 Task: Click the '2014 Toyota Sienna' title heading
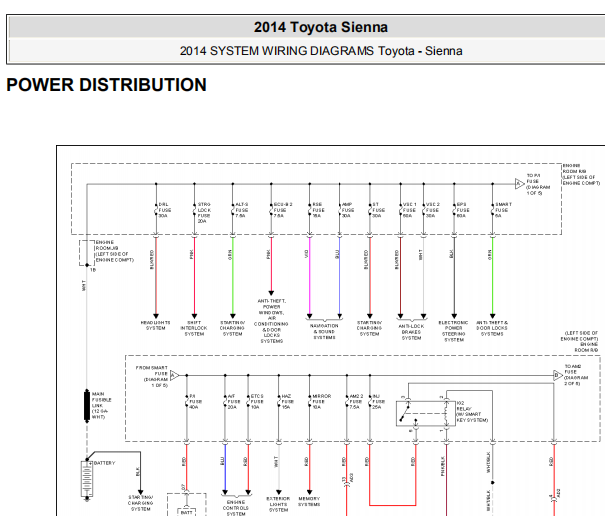(321, 27)
